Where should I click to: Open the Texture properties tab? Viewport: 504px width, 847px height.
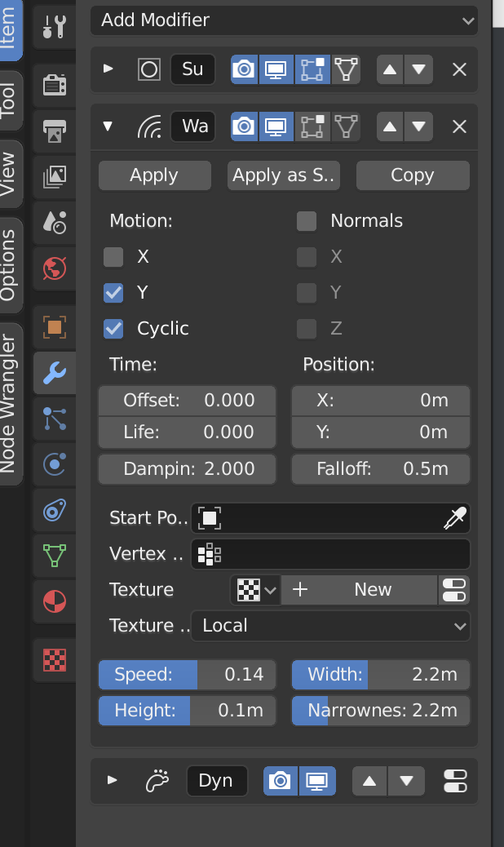(53, 659)
